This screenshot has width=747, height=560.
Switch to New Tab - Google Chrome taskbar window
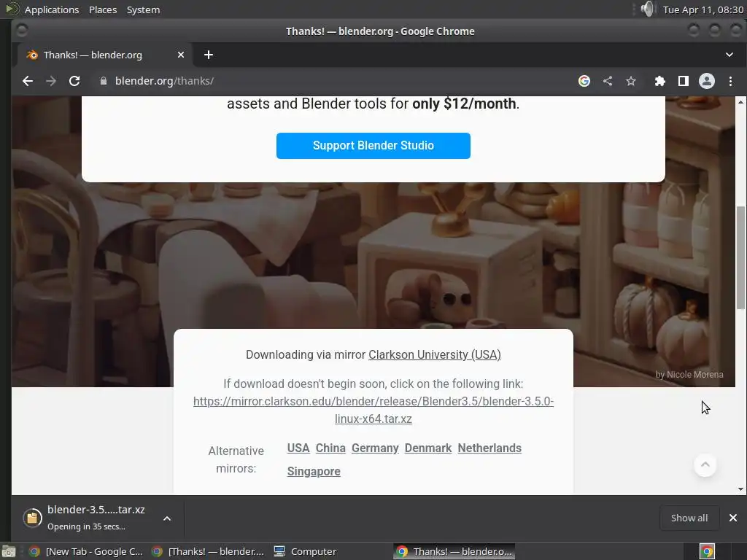click(x=86, y=551)
